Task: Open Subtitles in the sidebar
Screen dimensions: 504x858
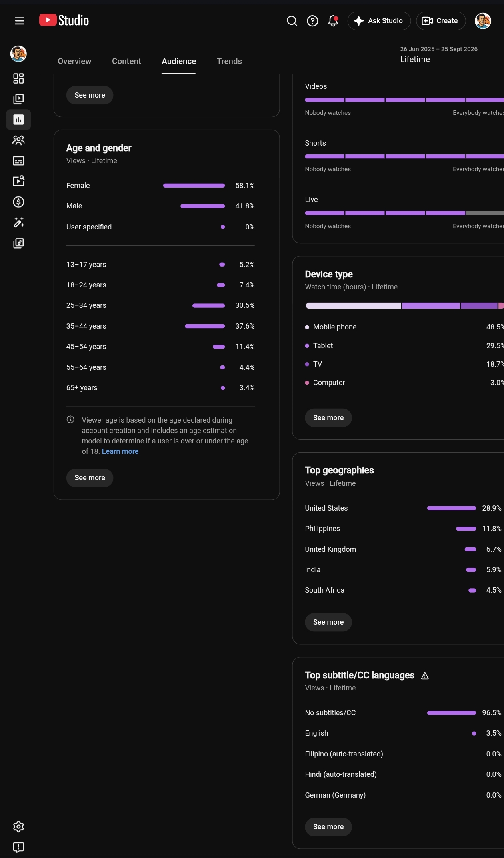Action: (x=18, y=161)
